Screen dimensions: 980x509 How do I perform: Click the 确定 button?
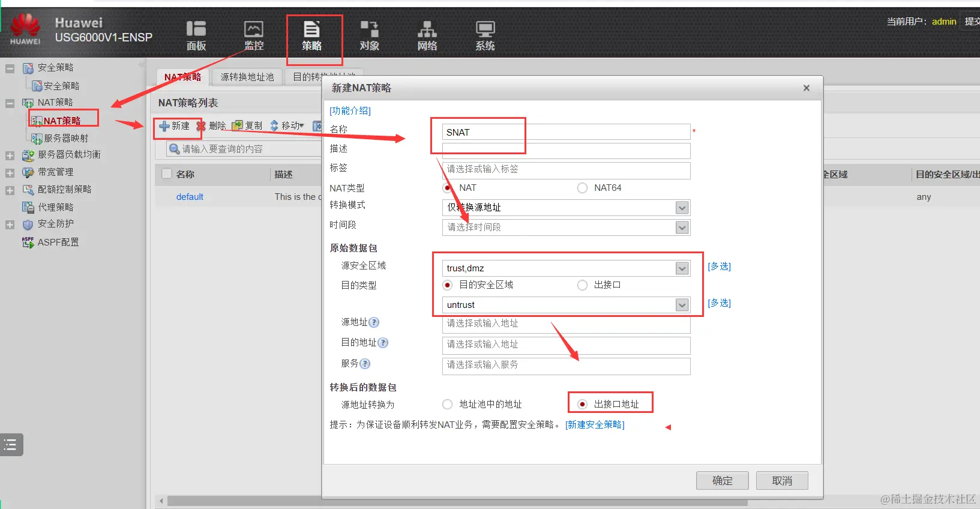point(723,481)
